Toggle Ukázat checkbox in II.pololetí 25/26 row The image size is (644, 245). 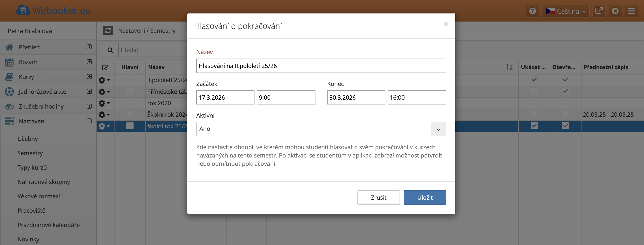[534, 80]
